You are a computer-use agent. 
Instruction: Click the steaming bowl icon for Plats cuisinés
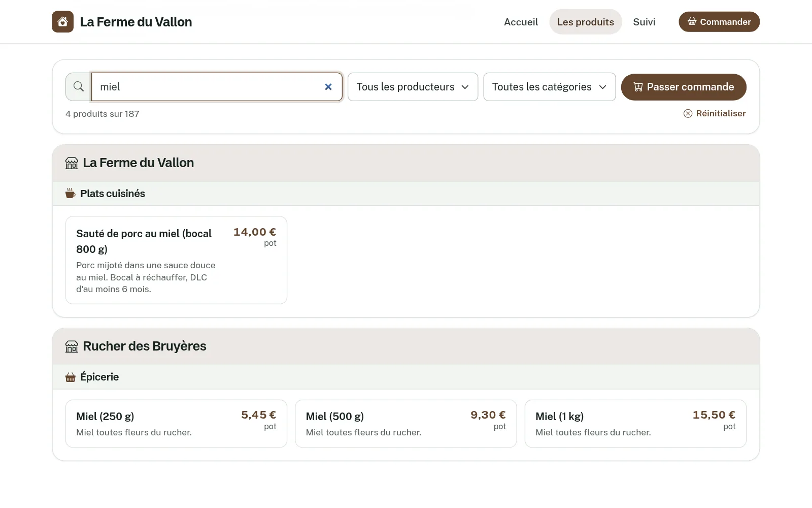[71, 194]
